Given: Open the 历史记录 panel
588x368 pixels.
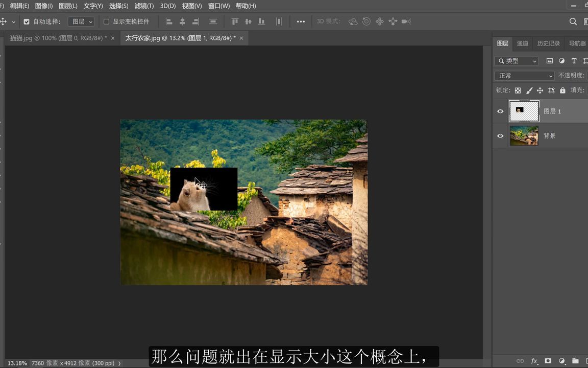Looking at the screenshot, I should [548, 43].
